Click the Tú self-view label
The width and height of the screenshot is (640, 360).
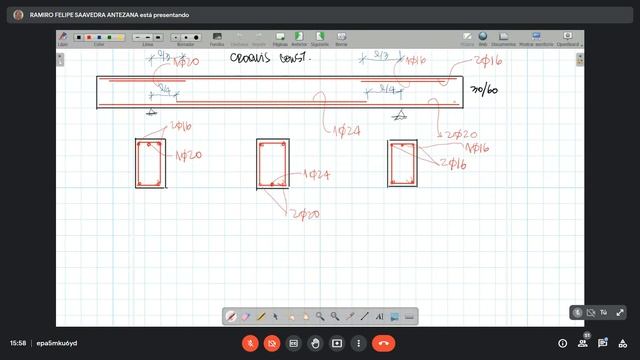(x=604, y=313)
